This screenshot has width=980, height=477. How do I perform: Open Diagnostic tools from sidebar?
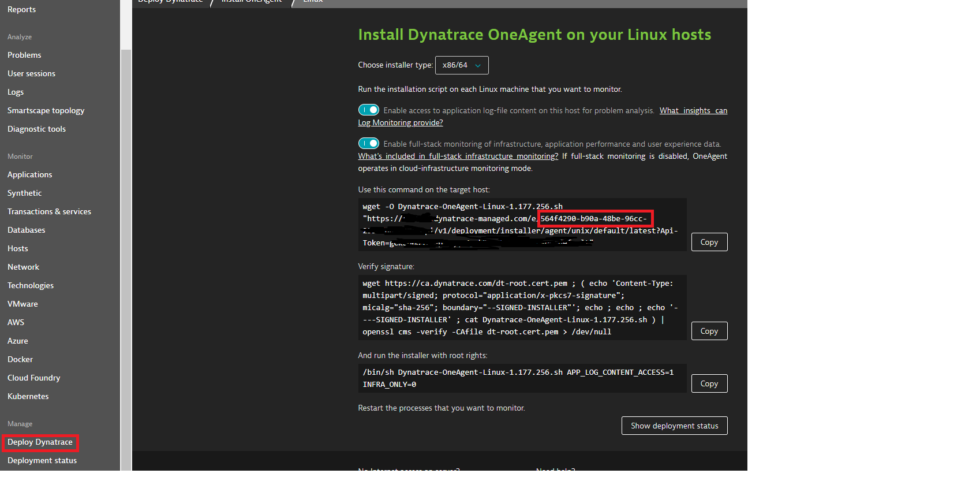36,129
